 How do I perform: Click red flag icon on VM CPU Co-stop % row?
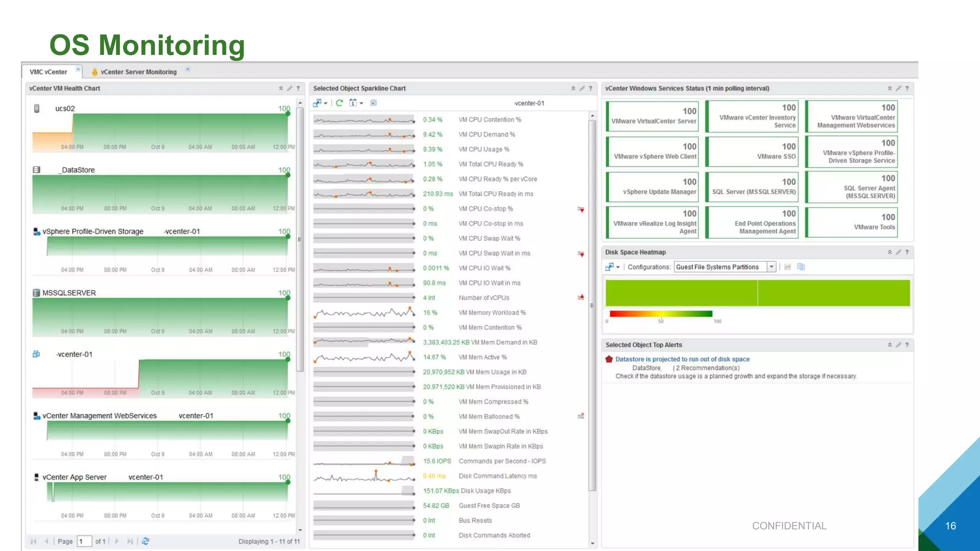pyautogui.click(x=581, y=209)
